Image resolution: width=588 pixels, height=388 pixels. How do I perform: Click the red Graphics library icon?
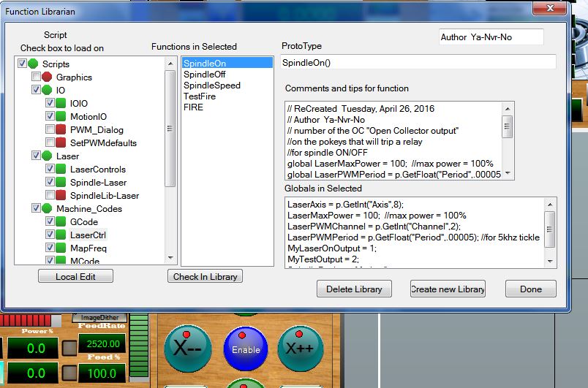tap(47, 77)
